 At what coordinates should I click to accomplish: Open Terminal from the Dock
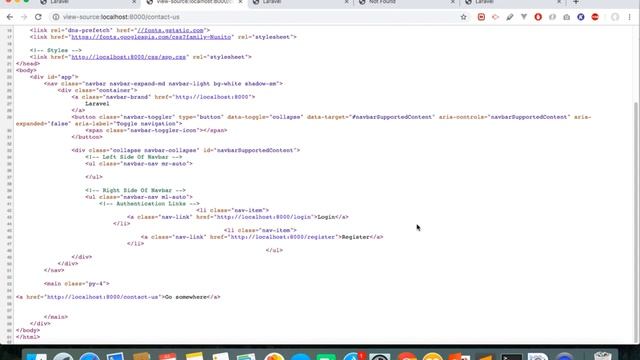511,357
